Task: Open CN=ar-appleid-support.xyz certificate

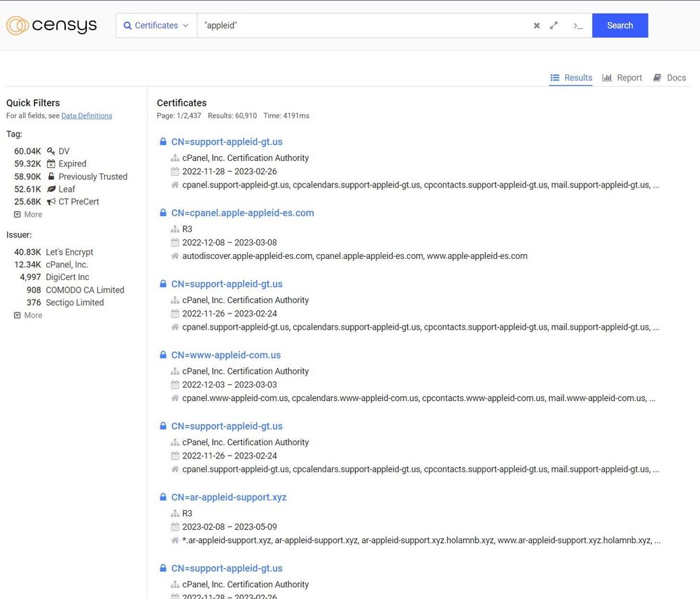Action: [229, 497]
